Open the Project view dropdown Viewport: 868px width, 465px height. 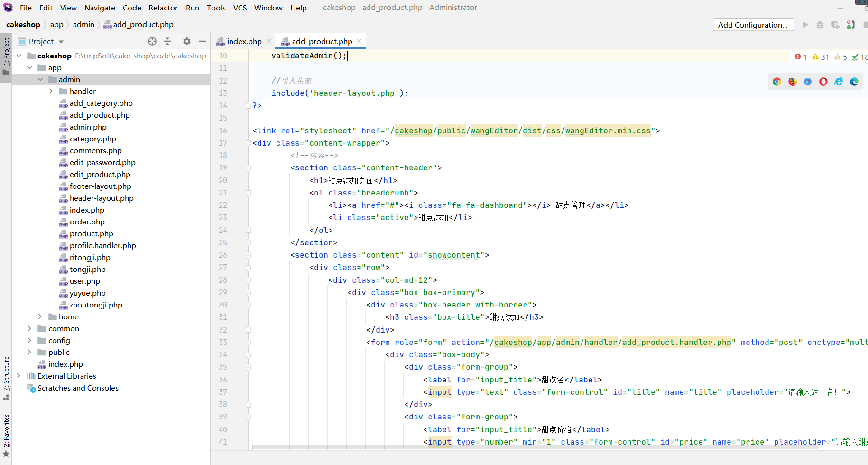tap(61, 42)
